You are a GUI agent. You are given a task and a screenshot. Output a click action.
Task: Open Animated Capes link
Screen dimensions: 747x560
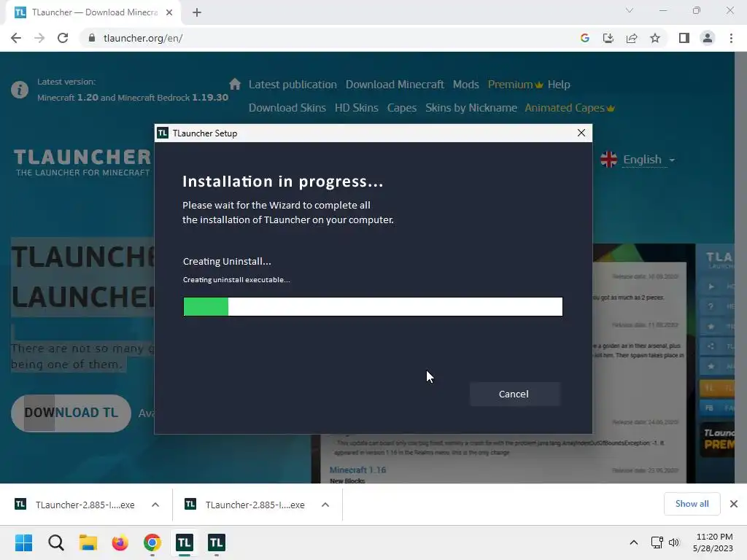569,108
